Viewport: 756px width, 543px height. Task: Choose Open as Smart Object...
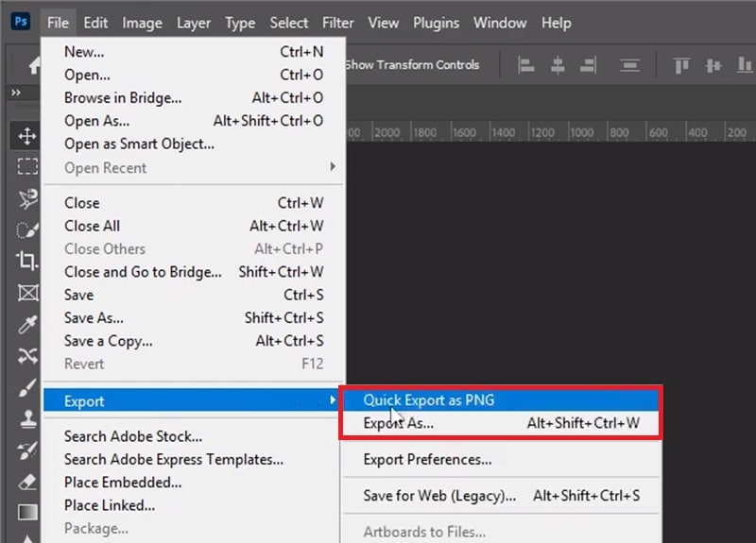point(194,144)
